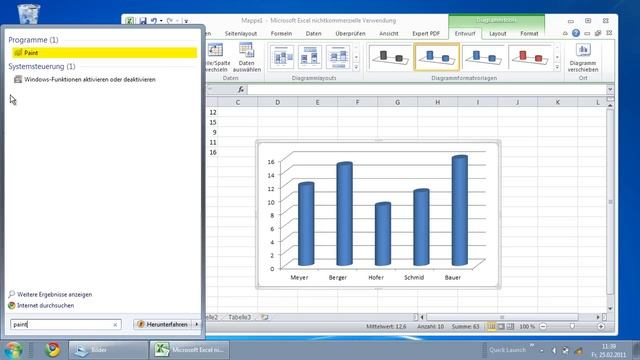Switch to Format chart tools tab
Viewport: 640px width, 360px height.
[x=529, y=33]
